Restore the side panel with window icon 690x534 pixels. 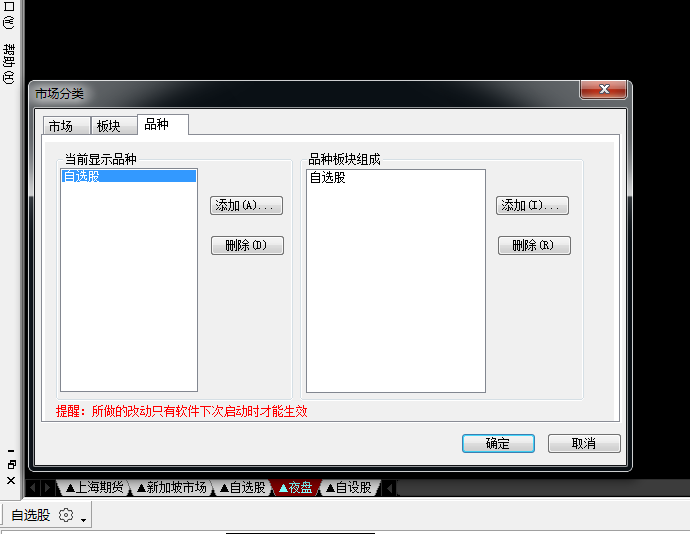click(11, 464)
